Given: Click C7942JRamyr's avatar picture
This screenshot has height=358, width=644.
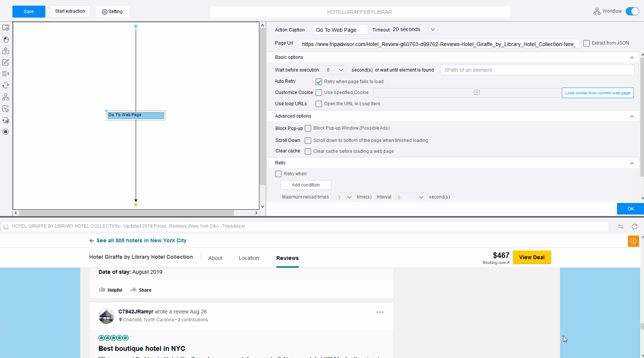Looking at the screenshot, I should coord(106,316).
